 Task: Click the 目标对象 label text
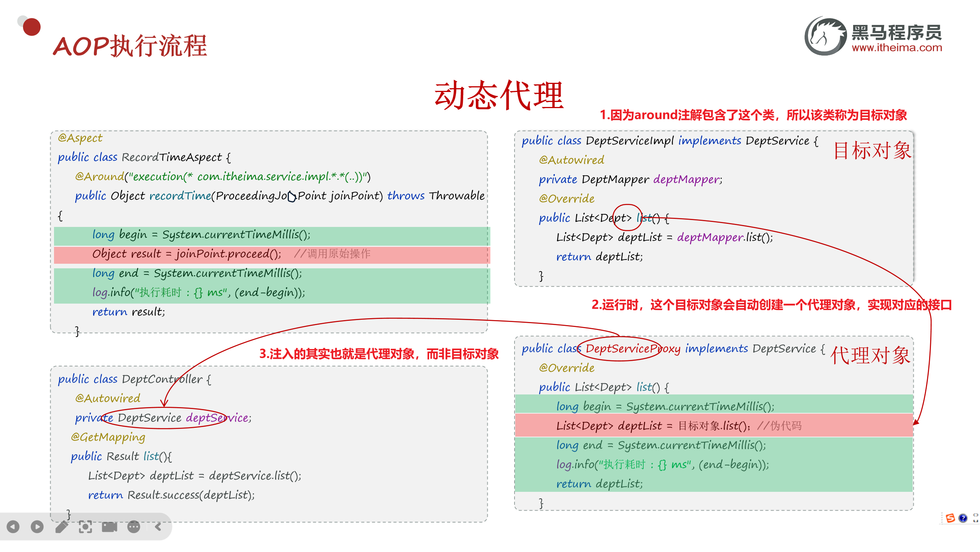(872, 150)
